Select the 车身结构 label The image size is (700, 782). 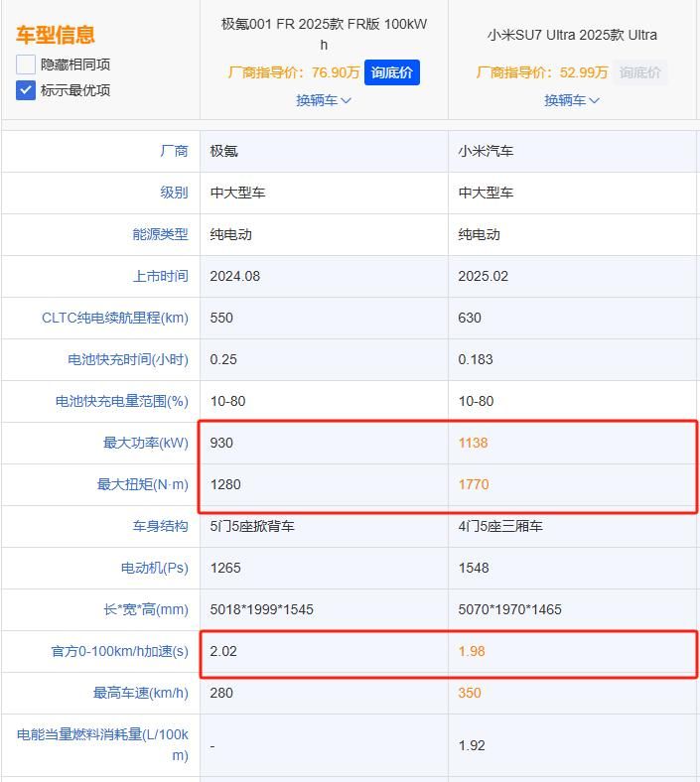coord(160,526)
